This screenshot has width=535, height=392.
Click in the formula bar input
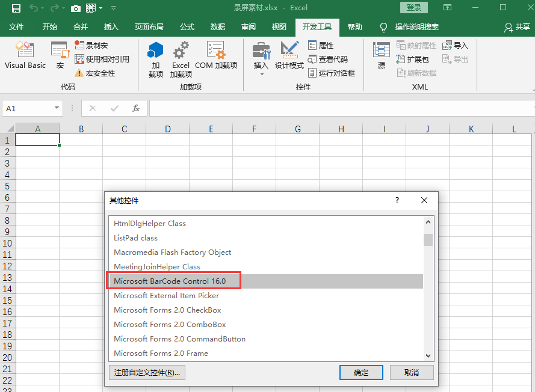click(341, 108)
